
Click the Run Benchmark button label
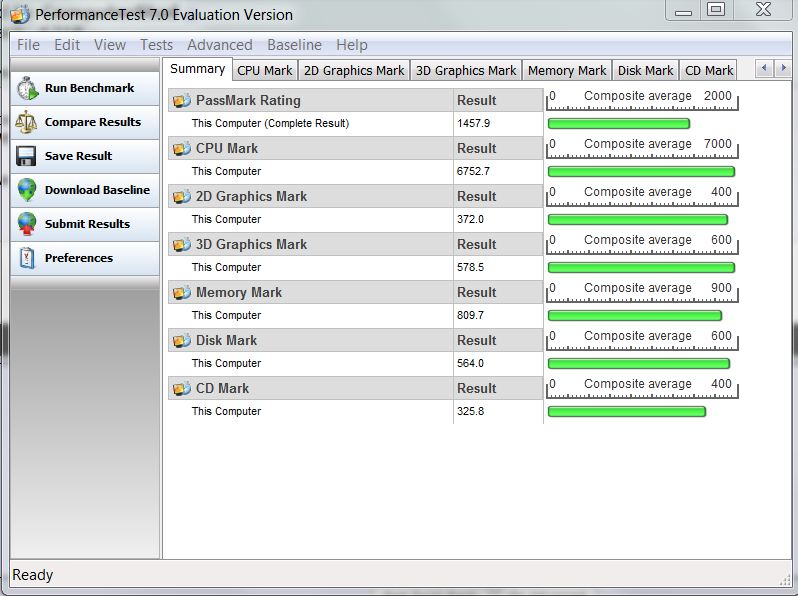[90, 88]
